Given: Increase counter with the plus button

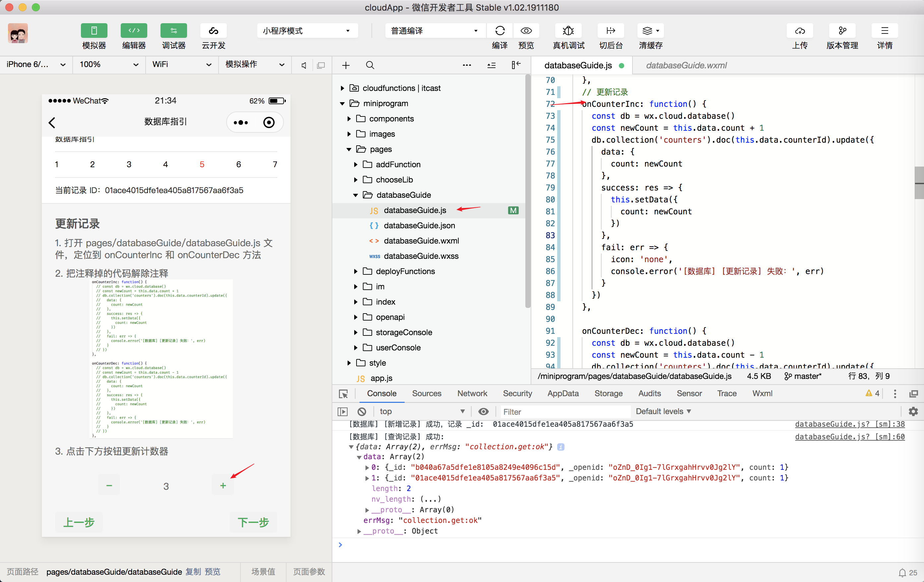Looking at the screenshot, I should click(223, 486).
